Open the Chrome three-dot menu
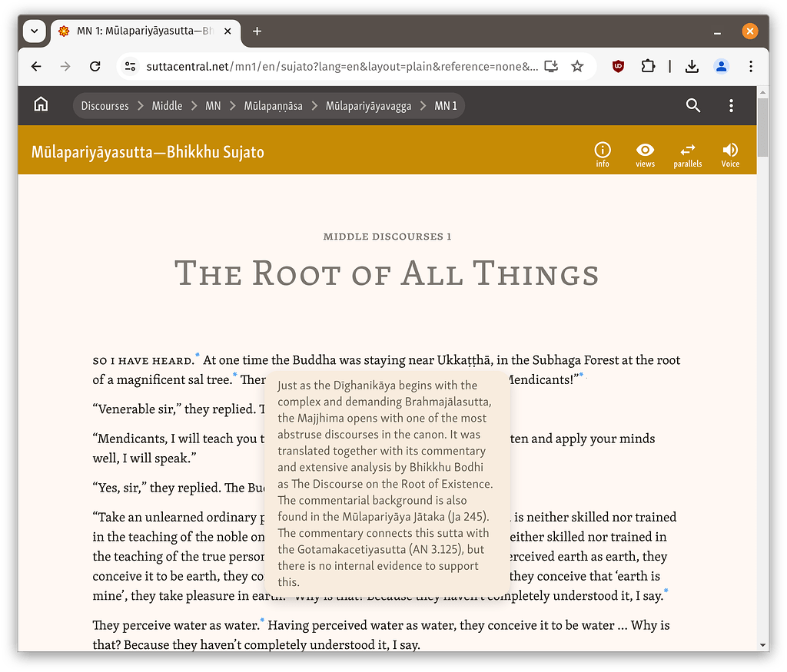This screenshot has height=672, width=787. tap(751, 67)
